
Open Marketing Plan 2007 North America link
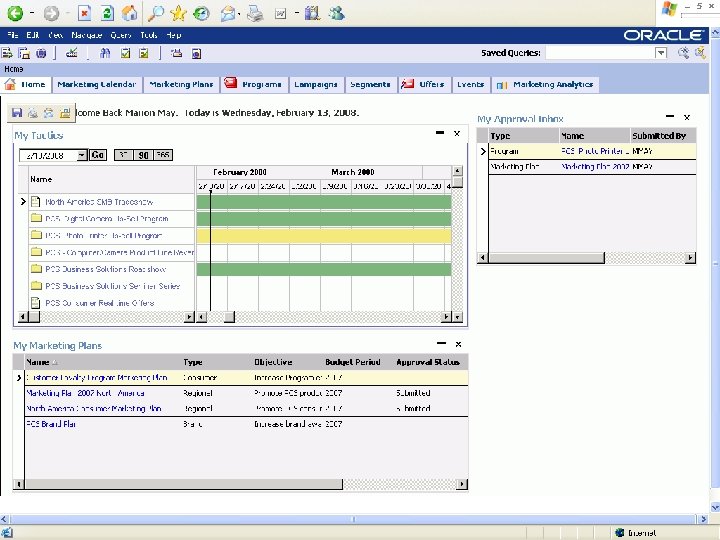pyautogui.click(x=85, y=394)
